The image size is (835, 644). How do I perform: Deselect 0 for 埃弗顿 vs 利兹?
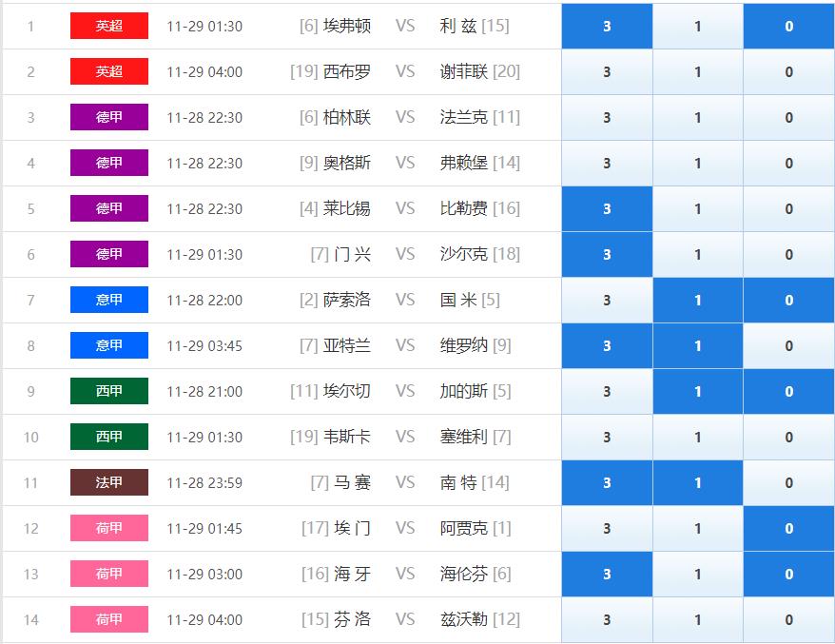coord(788,26)
